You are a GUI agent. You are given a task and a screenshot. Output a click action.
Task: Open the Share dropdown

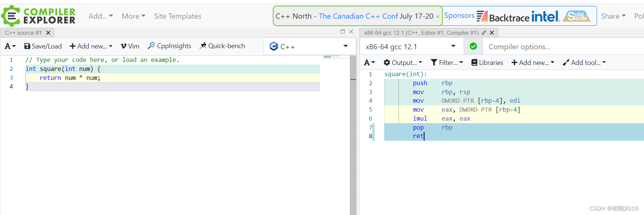613,16
